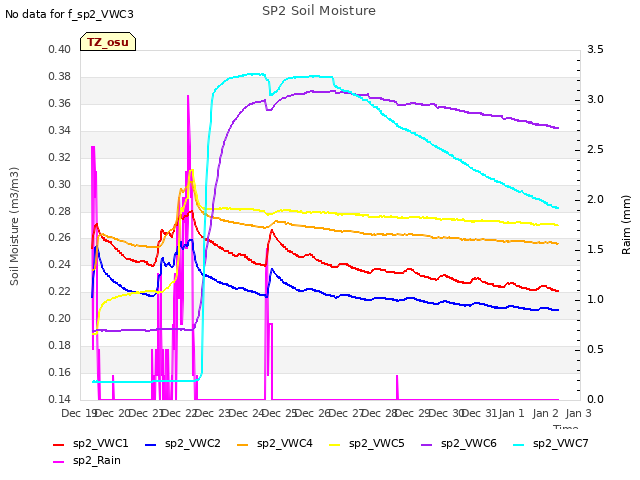Click the Dec 19 date label

pos(78,413)
